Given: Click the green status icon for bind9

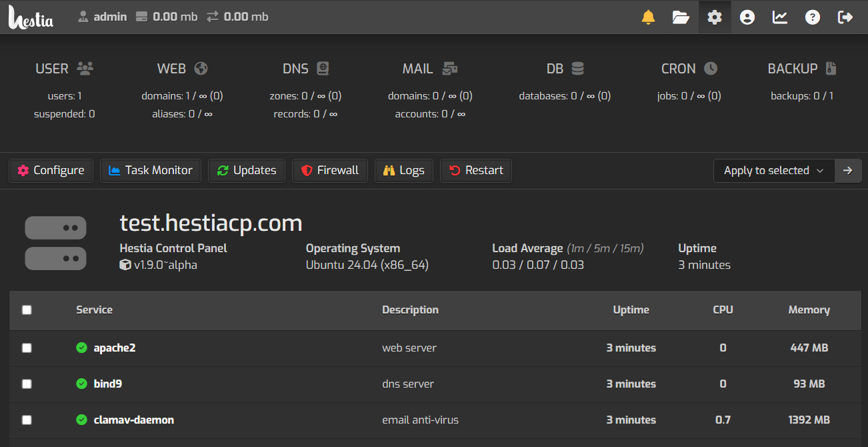Looking at the screenshot, I should tap(81, 384).
